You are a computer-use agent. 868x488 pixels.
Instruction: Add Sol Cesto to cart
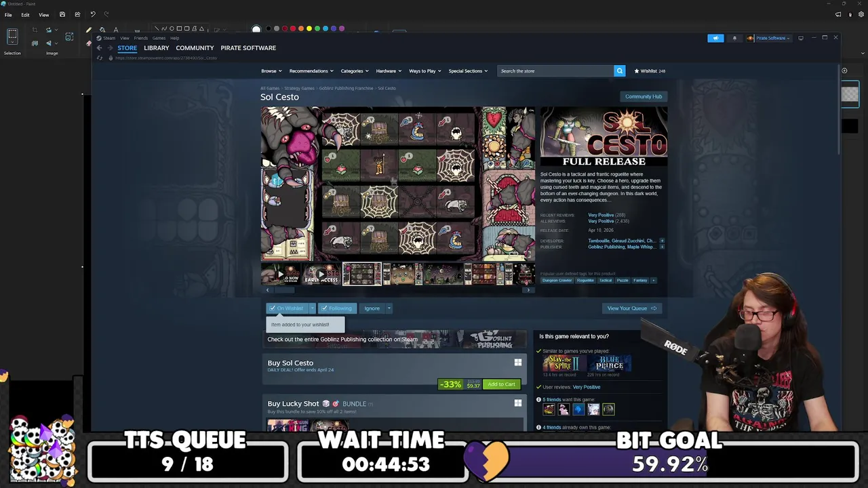pyautogui.click(x=501, y=384)
